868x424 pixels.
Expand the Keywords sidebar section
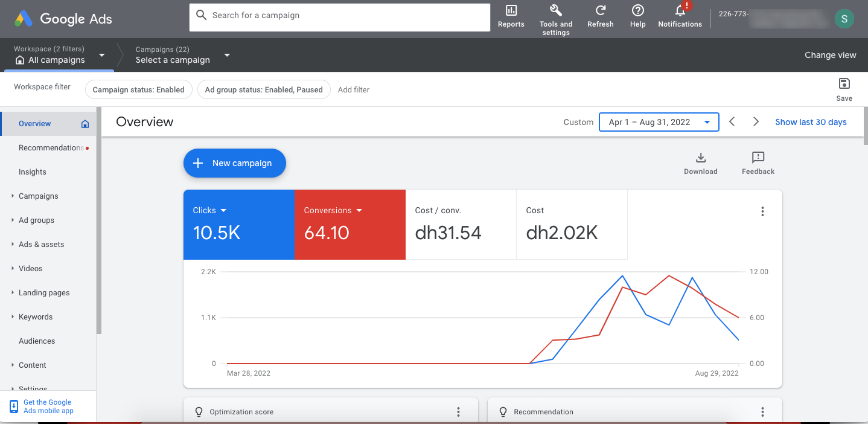[x=13, y=317]
